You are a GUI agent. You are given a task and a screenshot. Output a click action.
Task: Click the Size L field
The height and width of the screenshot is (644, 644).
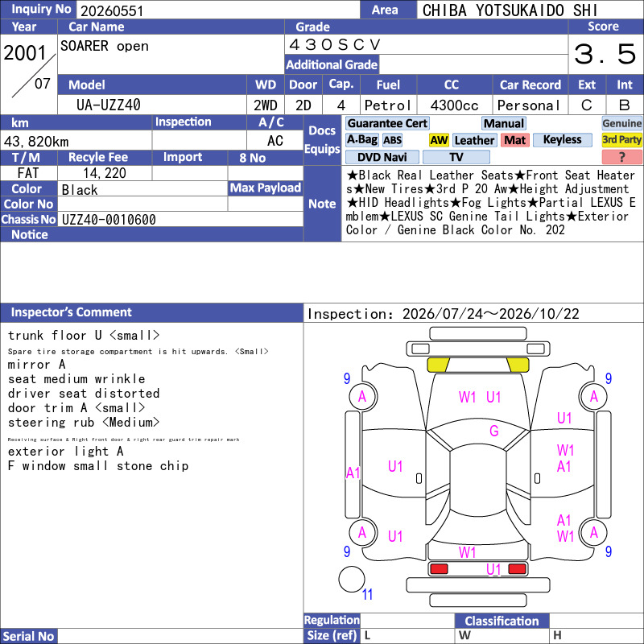(407, 636)
